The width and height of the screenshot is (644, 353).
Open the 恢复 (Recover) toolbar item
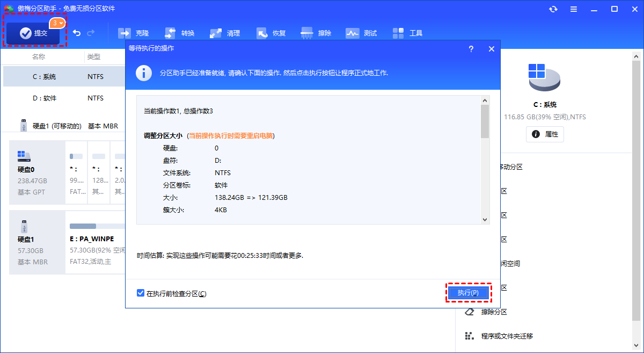(x=272, y=33)
